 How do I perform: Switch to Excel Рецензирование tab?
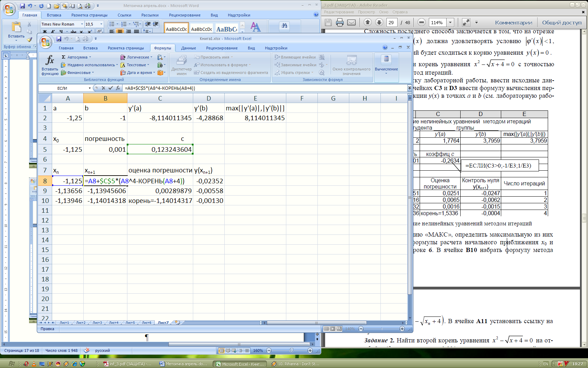pyautogui.click(x=222, y=48)
